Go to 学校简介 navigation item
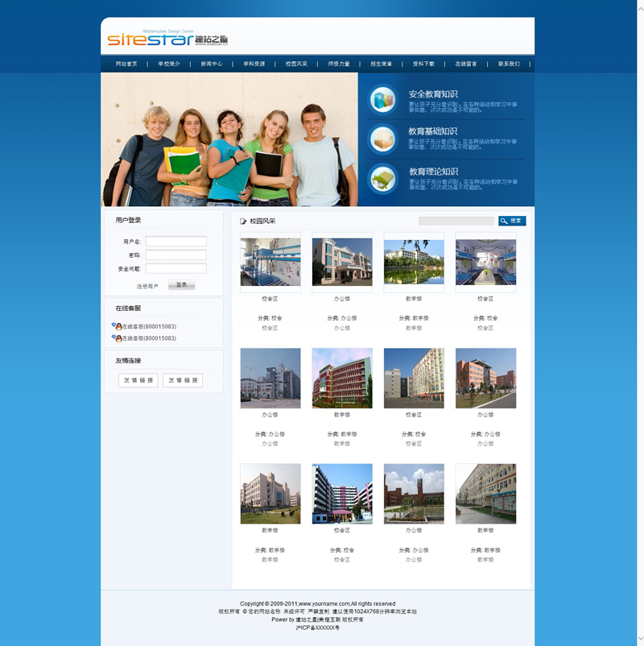The height and width of the screenshot is (646, 644). (169, 64)
